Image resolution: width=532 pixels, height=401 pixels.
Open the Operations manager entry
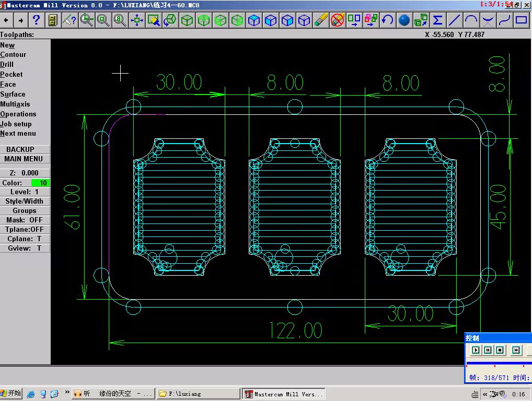(18, 114)
